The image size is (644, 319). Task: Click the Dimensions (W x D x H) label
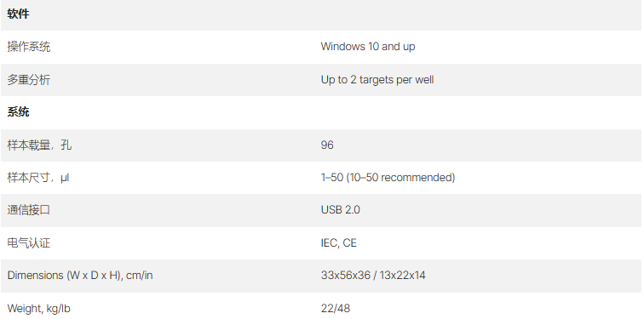coord(80,275)
